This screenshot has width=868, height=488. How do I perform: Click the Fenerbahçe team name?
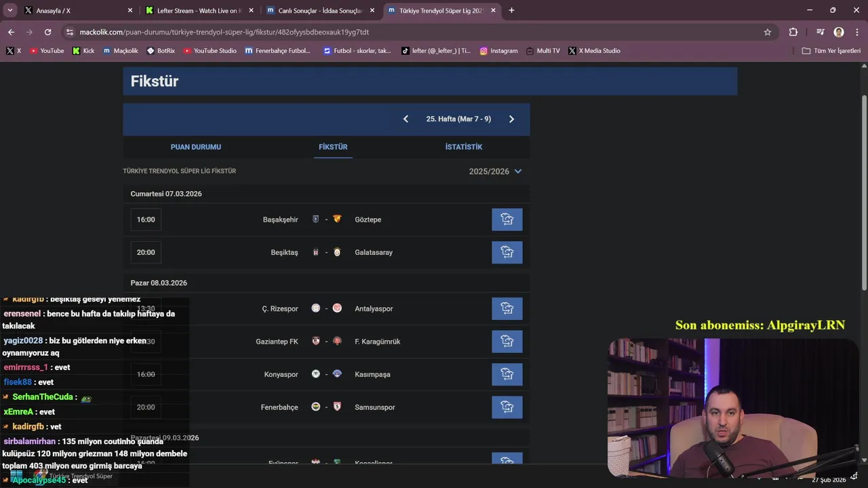point(279,407)
